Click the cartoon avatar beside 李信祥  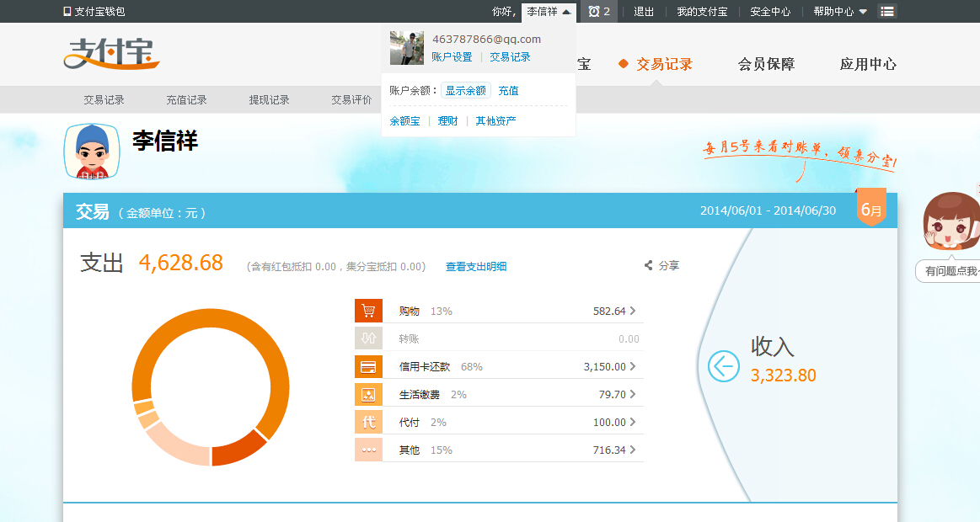pos(92,152)
